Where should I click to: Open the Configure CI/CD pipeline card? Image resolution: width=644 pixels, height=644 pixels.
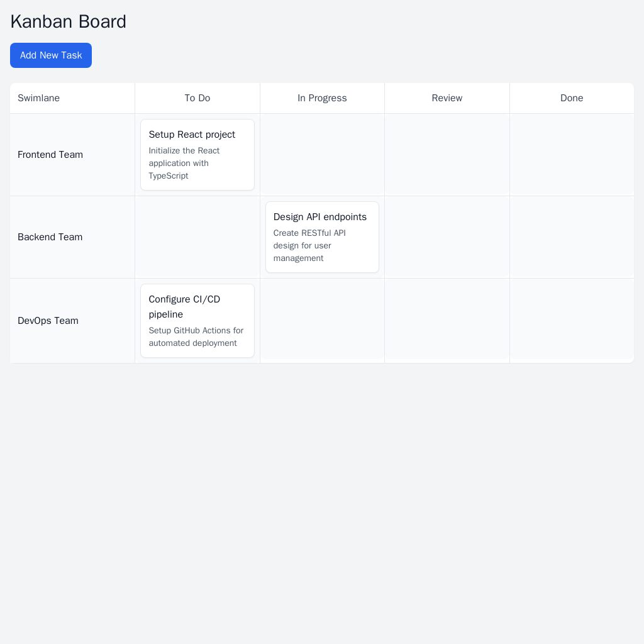coord(197,321)
